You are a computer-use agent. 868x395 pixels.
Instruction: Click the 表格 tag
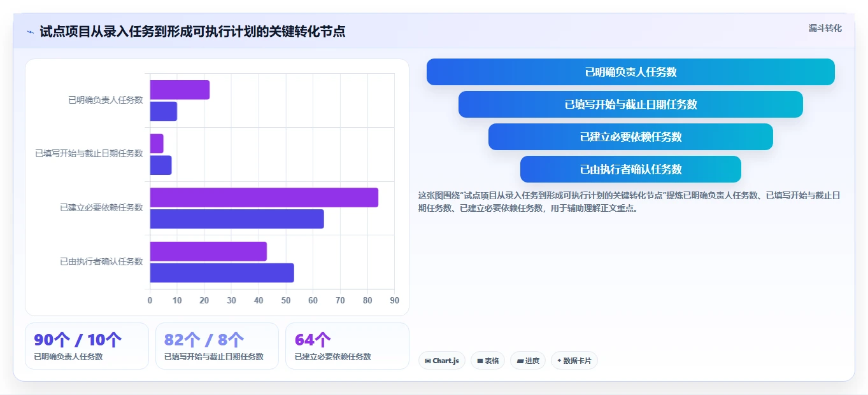(488, 361)
